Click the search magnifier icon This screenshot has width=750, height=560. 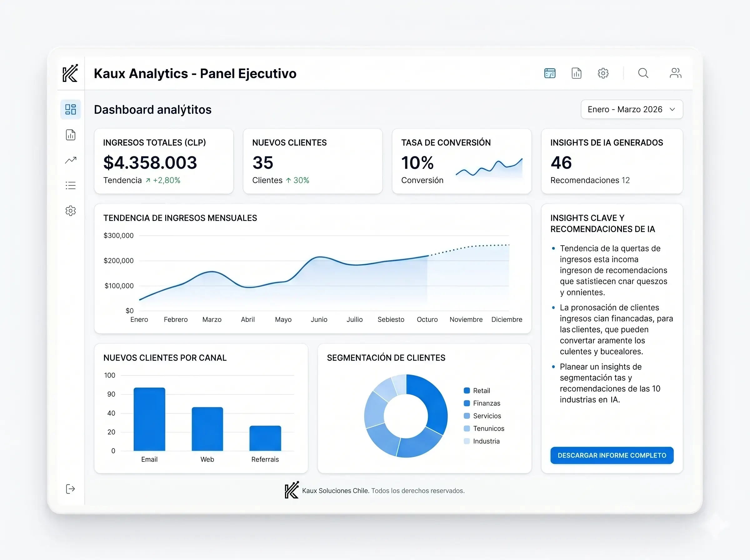(x=643, y=73)
